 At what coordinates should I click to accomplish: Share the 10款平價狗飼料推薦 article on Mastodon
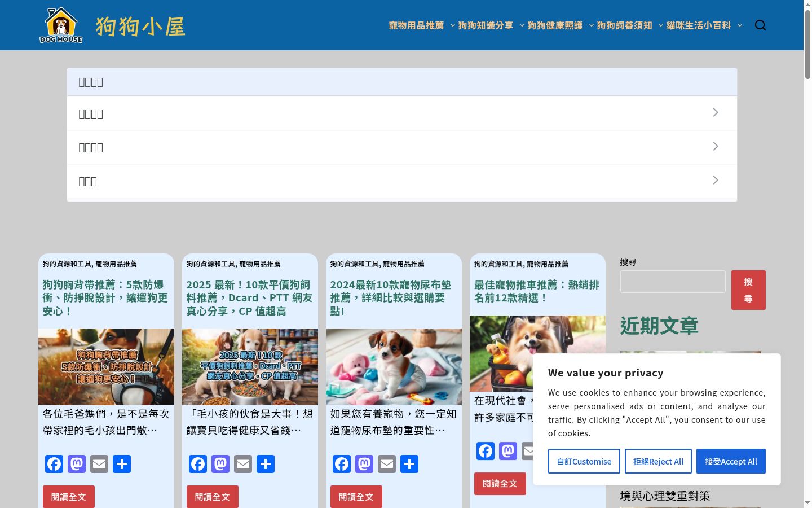[220, 464]
